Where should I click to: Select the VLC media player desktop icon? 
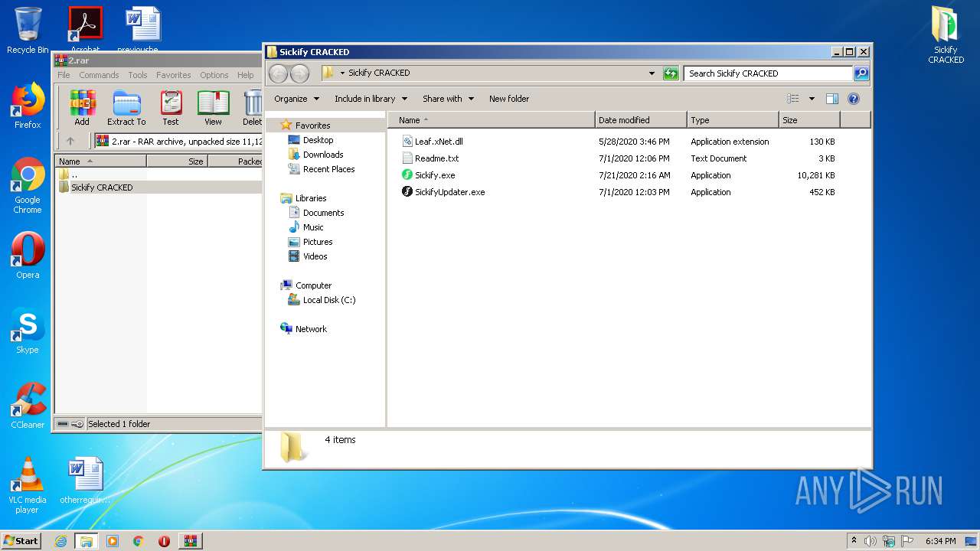(28, 486)
